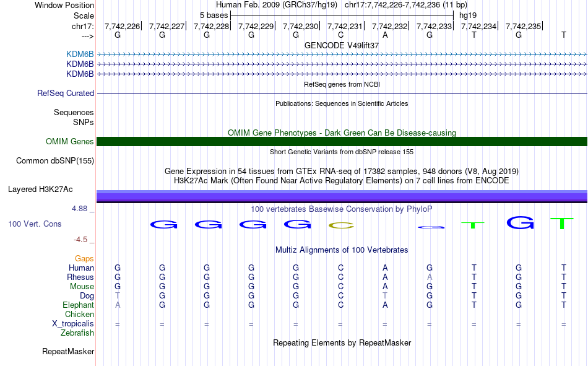Click the Dog row light T in first column
The image size is (588, 366).
pyautogui.click(x=118, y=296)
